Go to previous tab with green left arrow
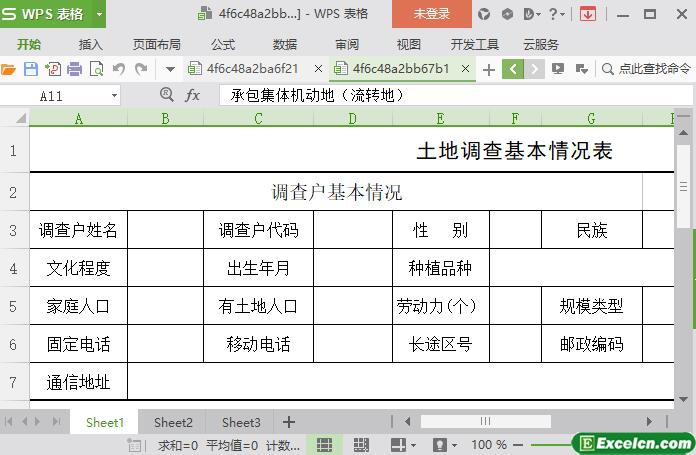The height and width of the screenshot is (455, 696). 513,69
